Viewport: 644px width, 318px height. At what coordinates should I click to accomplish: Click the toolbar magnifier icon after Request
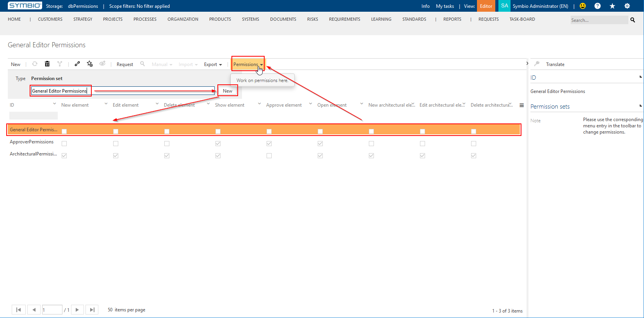tap(142, 64)
